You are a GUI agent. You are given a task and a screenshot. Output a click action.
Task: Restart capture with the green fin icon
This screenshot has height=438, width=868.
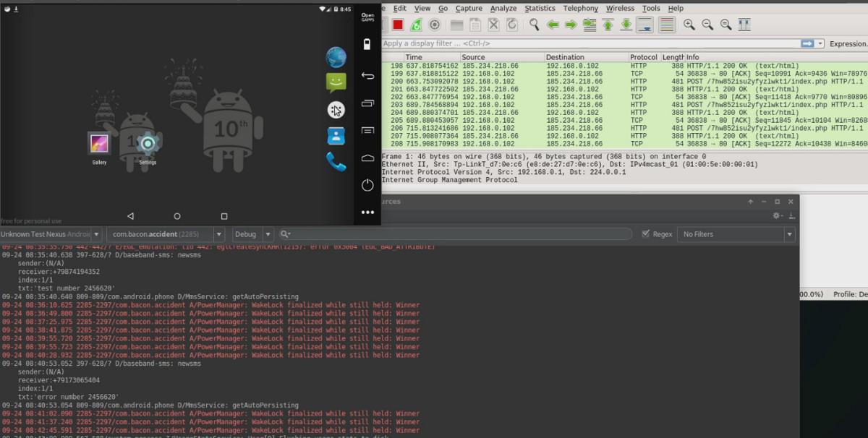click(x=416, y=25)
